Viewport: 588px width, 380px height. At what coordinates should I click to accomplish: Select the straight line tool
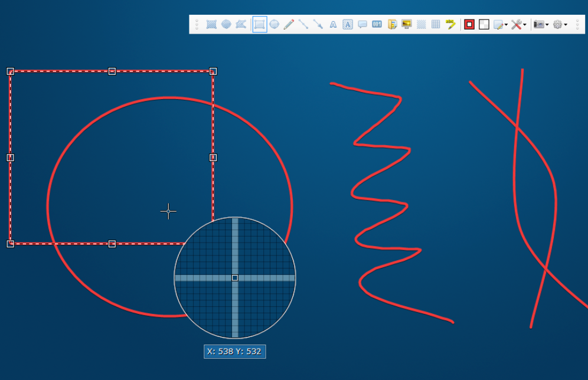303,25
